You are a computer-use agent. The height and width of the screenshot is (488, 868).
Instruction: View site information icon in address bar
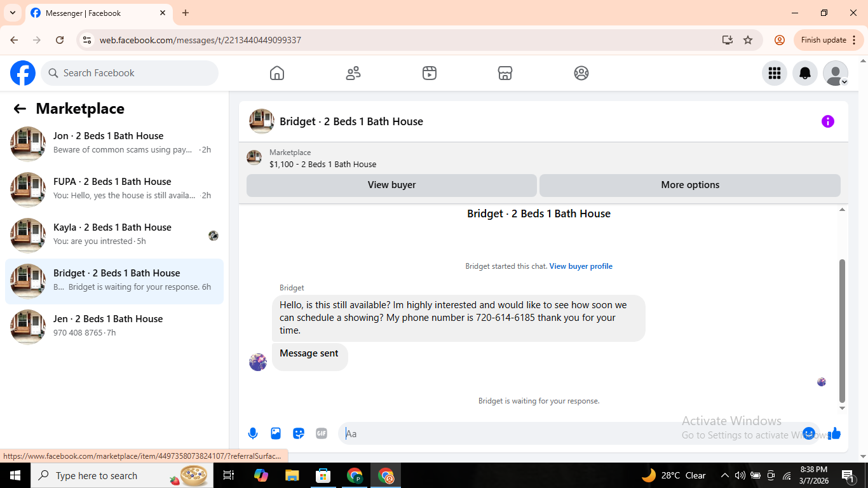87,40
